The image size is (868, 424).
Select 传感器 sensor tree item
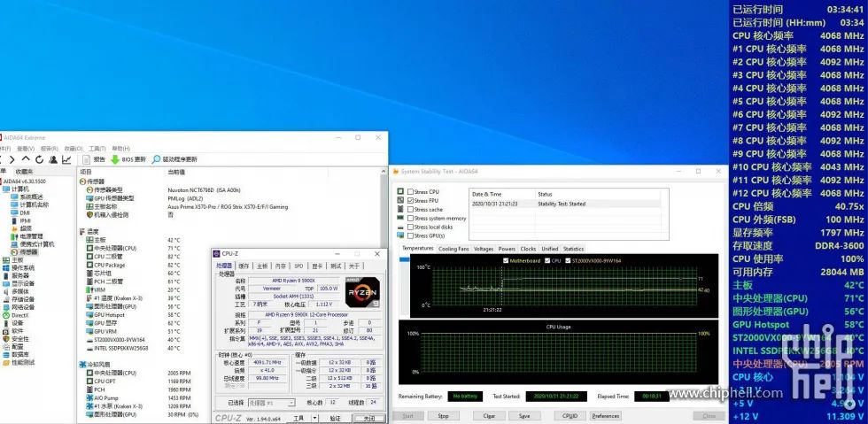click(25, 252)
